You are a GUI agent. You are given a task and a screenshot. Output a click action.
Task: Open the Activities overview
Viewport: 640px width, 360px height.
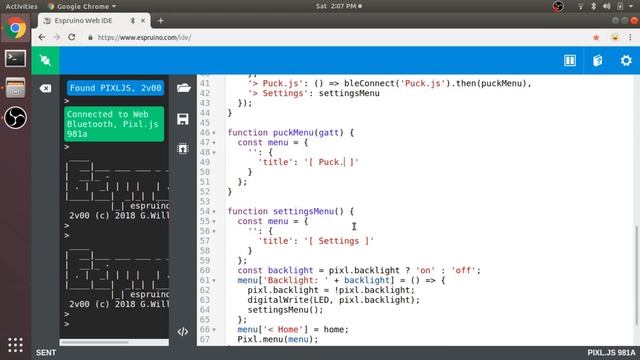pyautogui.click(x=21, y=6)
